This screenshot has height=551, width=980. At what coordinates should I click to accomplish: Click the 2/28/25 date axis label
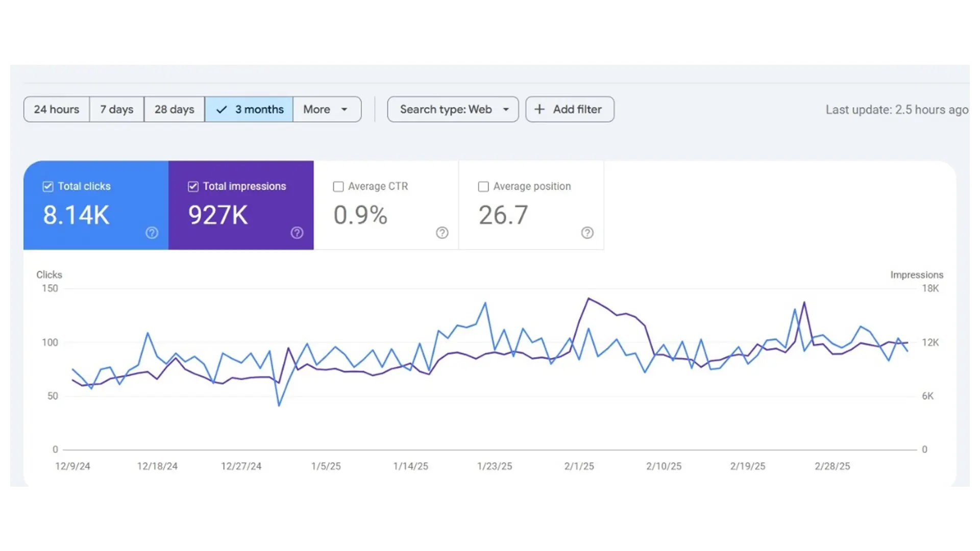tap(832, 466)
